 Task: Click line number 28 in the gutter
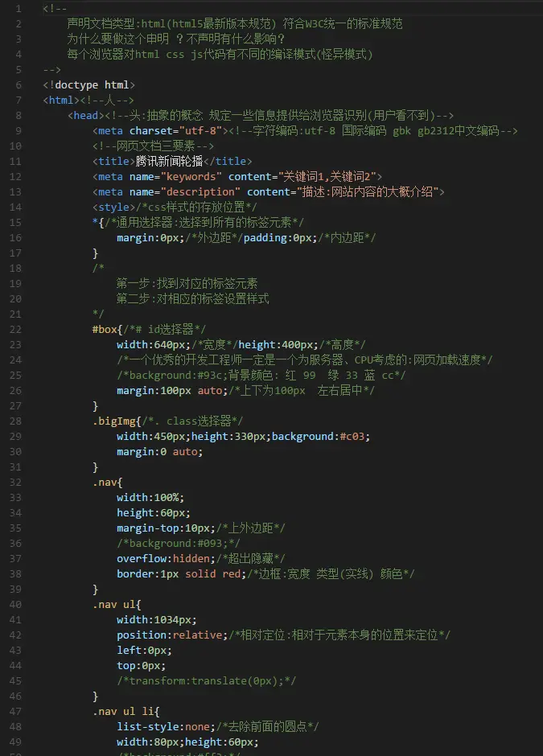point(15,421)
